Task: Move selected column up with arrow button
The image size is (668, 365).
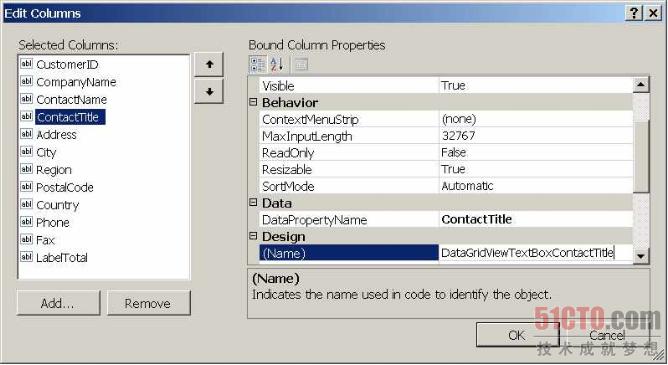Action: pos(209,65)
